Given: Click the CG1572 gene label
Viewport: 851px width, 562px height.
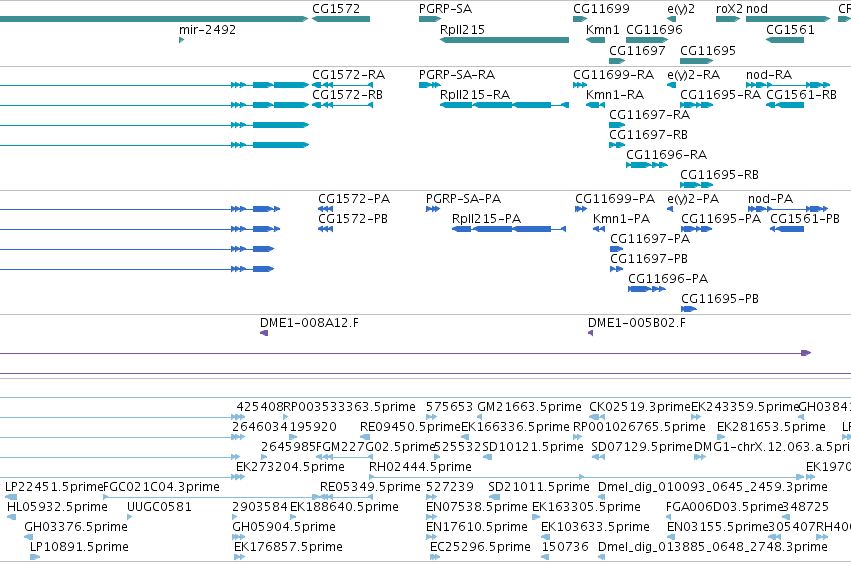Looking at the screenshot, I should pos(335,9).
